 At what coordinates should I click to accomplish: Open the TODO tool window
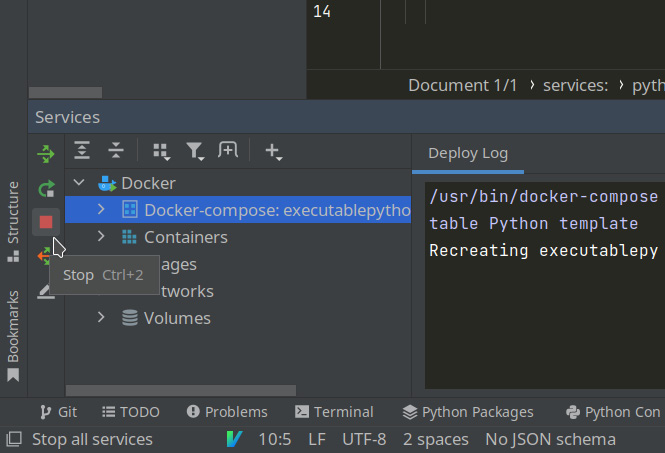[x=131, y=412]
